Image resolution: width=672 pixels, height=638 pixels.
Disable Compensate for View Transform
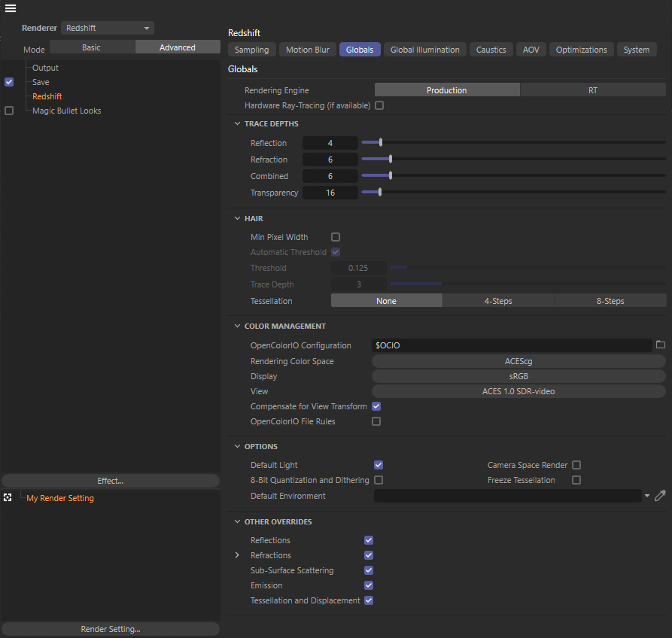pyautogui.click(x=376, y=406)
